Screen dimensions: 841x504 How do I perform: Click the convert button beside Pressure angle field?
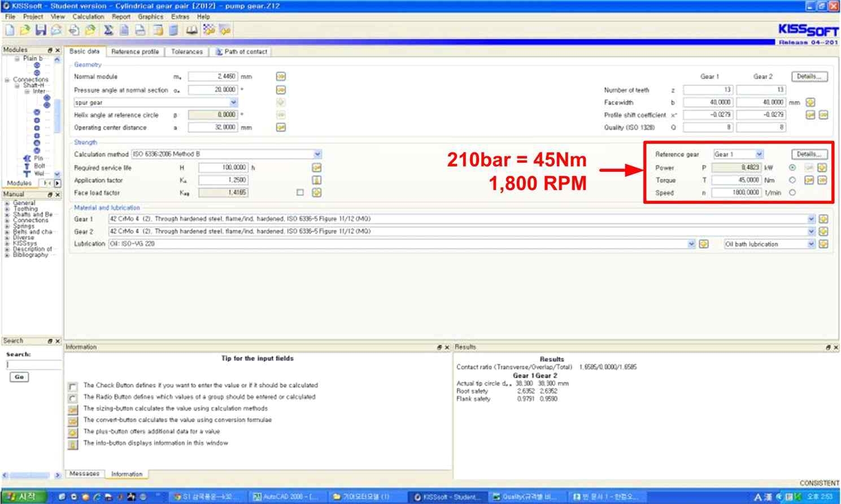(281, 90)
